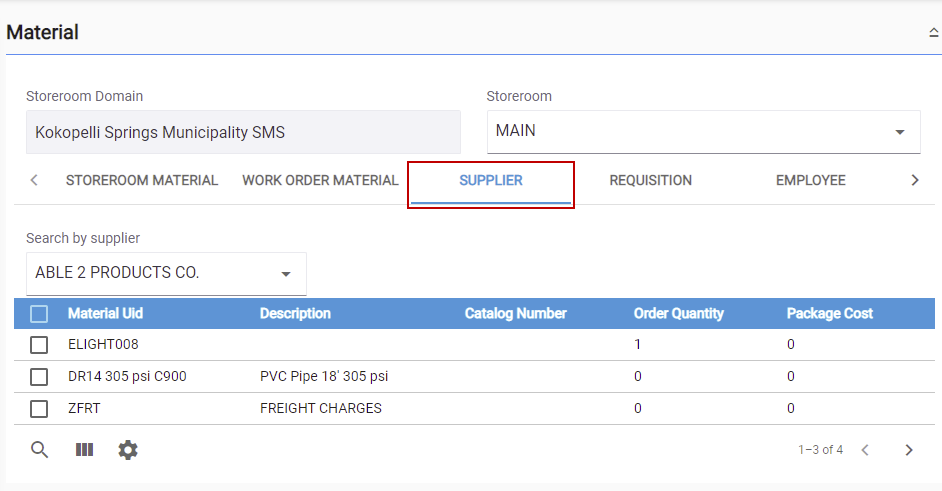Switch to the Storeroom Material tab

(142, 180)
